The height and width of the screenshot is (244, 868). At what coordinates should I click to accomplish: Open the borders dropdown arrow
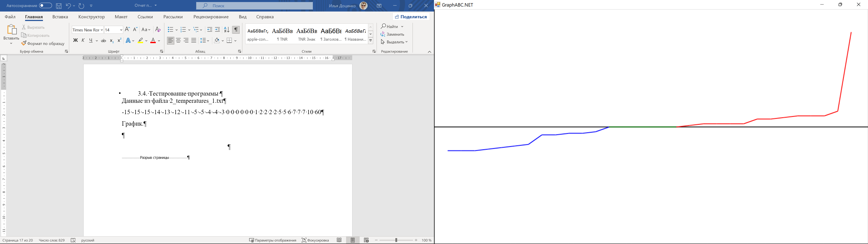235,41
